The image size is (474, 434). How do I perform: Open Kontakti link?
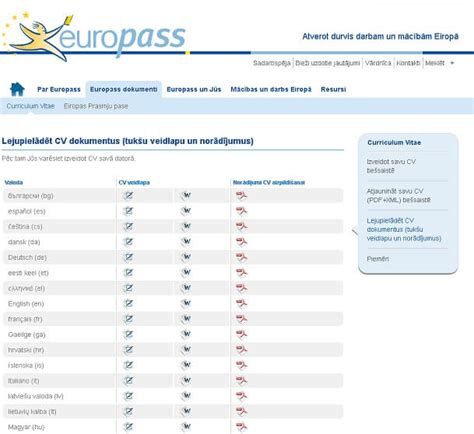point(408,63)
